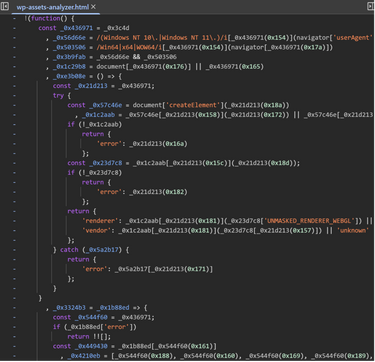Image resolution: width=375 pixels, height=362 pixels.
Task: Toggle the navigator sidebar icon at top left
Action: click(x=5, y=6)
